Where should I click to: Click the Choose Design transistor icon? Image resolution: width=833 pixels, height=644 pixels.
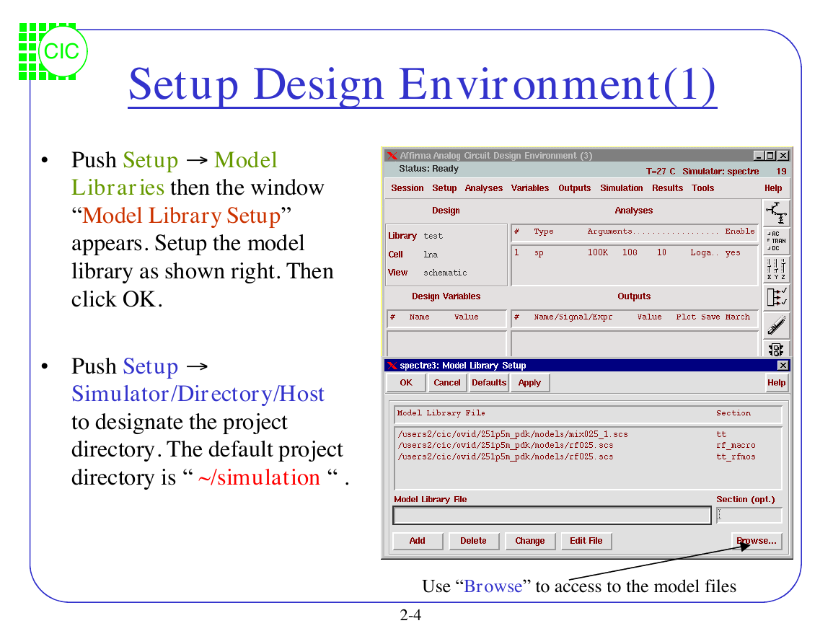click(776, 213)
